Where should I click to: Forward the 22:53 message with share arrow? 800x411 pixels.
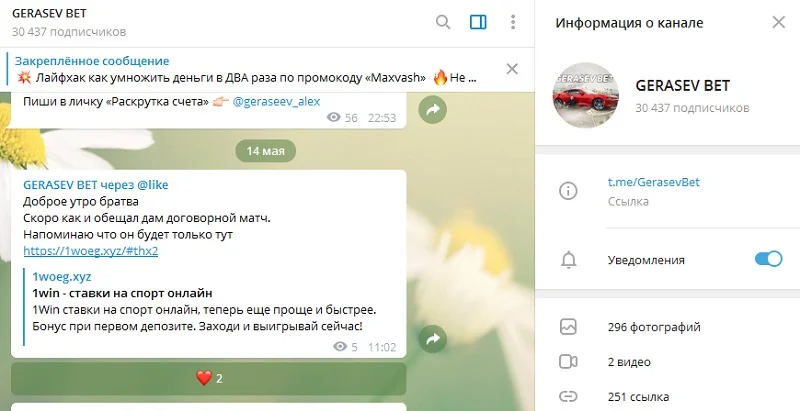pos(433,110)
